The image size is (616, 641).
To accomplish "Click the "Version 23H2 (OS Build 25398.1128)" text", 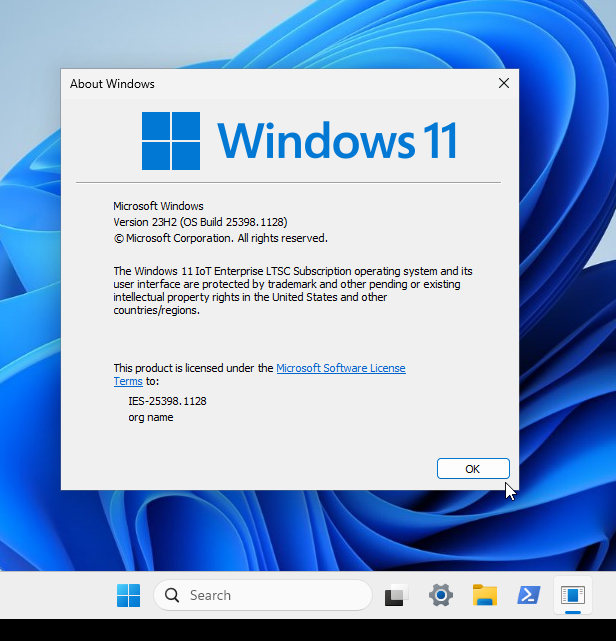I will (x=200, y=222).
